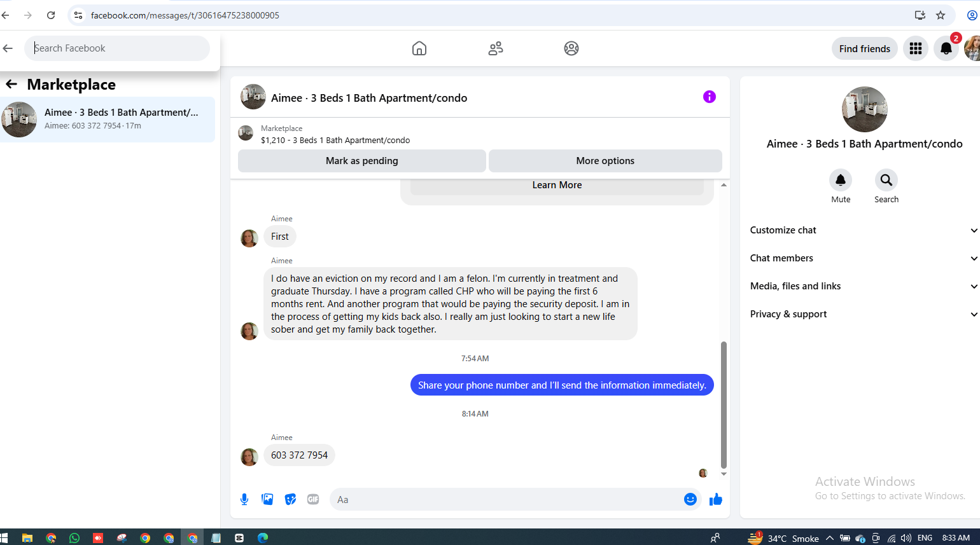Click the ENG language indicator
This screenshot has width=980, height=545.
pyautogui.click(x=925, y=538)
